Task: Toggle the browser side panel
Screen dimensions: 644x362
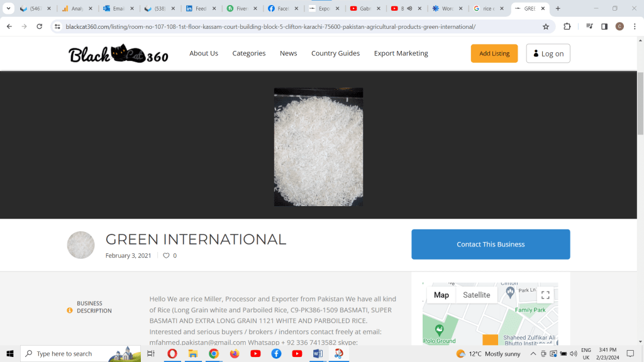Action: pyautogui.click(x=604, y=26)
